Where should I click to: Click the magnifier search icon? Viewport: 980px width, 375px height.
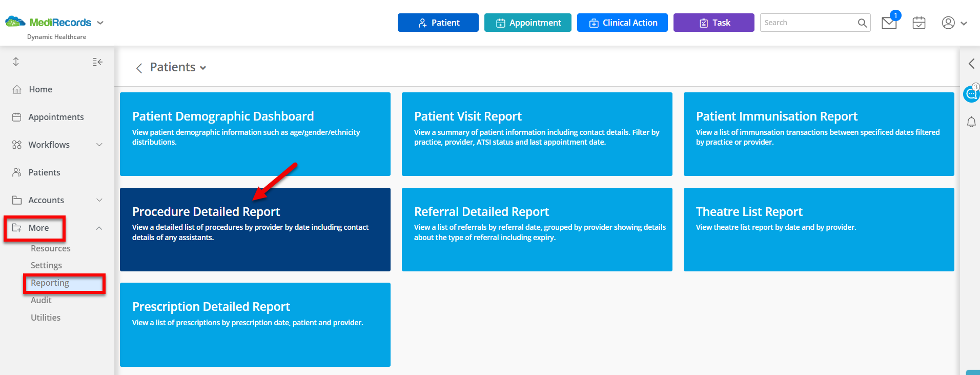(x=862, y=23)
